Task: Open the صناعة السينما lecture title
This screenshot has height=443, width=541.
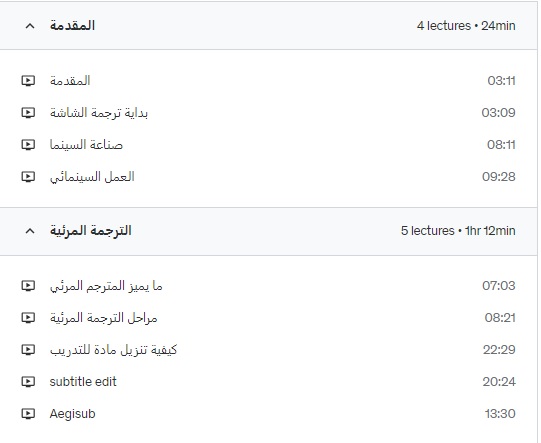Action: point(86,145)
